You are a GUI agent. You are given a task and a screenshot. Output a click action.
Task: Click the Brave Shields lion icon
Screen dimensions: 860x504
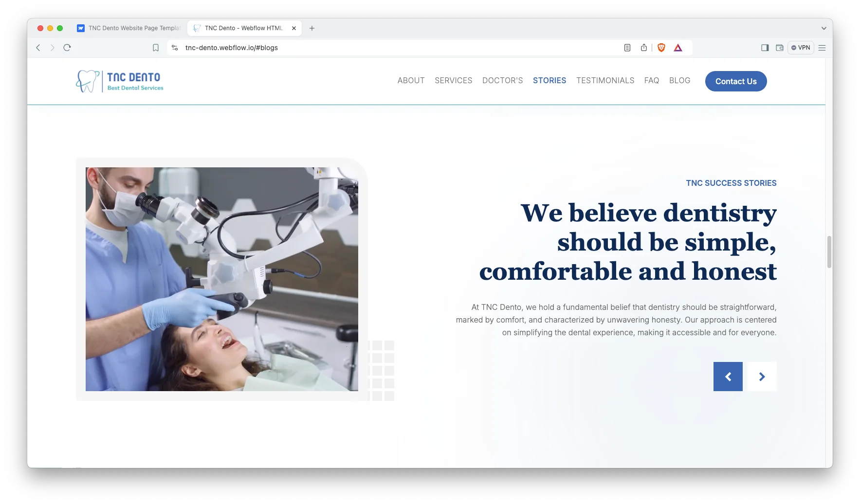(661, 48)
